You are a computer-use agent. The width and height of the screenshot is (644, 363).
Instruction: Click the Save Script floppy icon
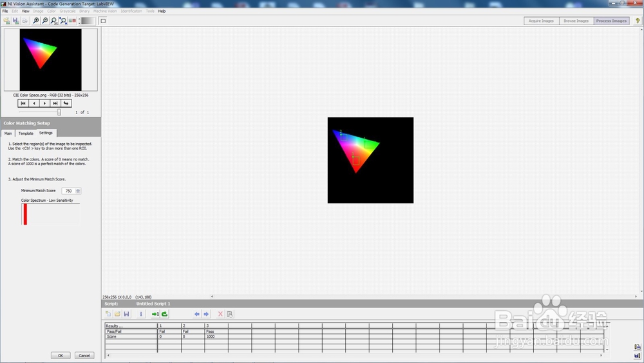(126, 313)
